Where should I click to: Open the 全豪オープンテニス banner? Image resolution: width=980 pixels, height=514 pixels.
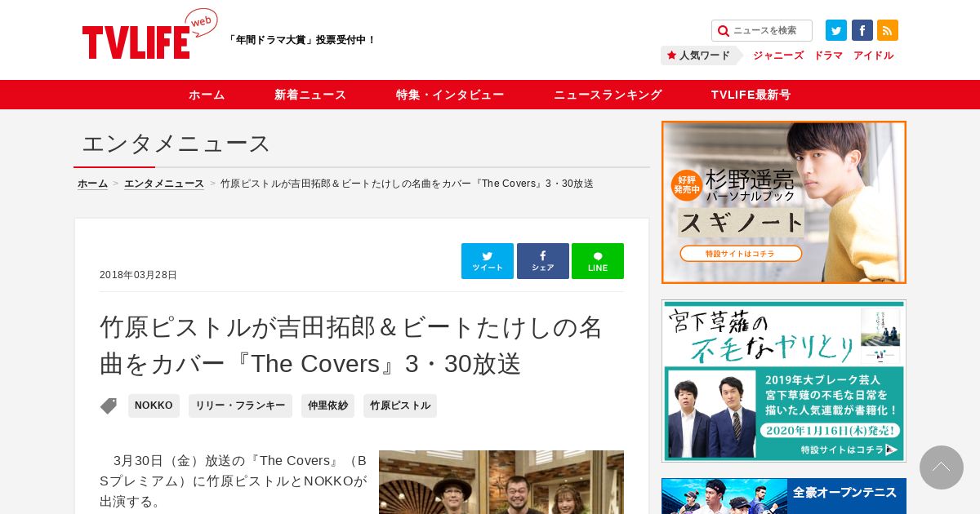(784, 496)
